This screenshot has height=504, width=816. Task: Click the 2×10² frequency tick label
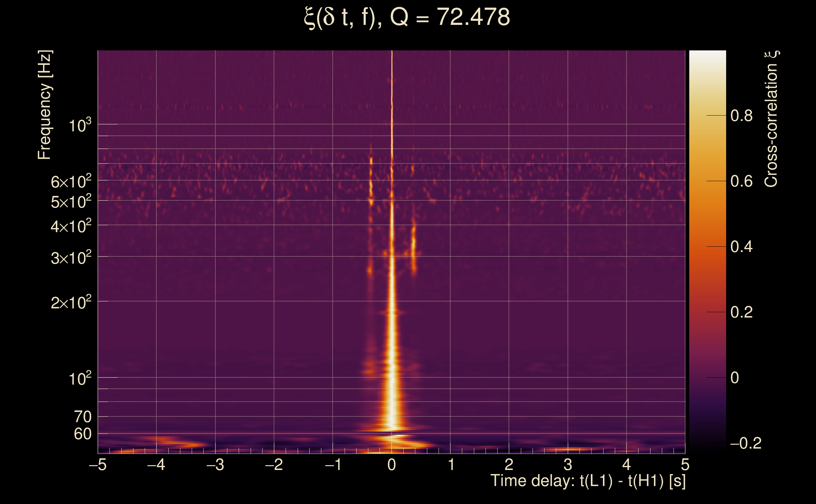tap(71, 303)
